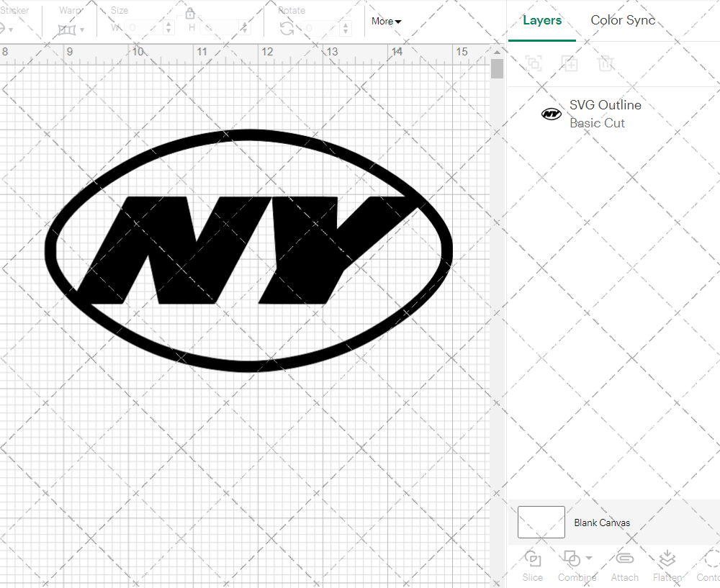This screenshot has height=588, width=720.
Task: Click the Height stepper arrows
Action: [245, 28]
